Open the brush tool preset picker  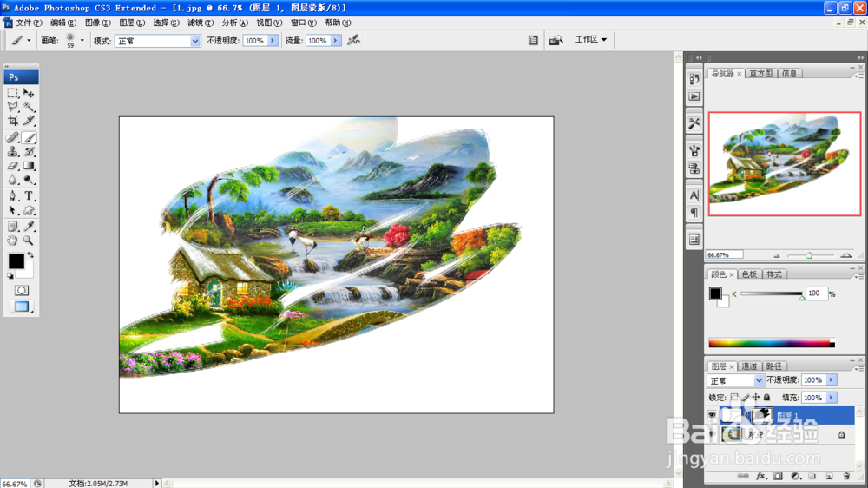[21, 41]
